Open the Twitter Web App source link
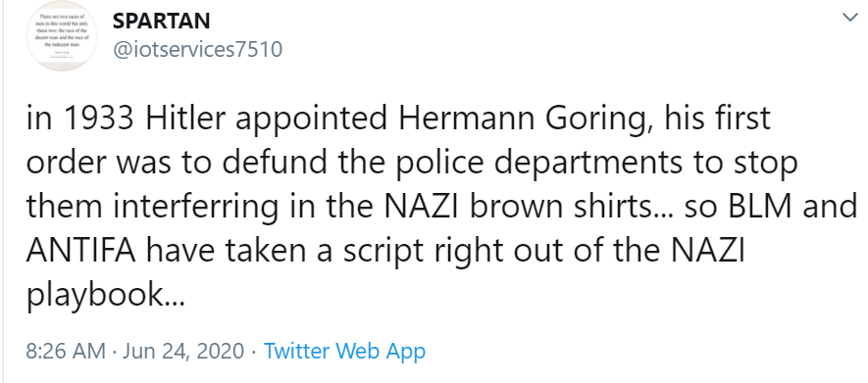 pos(344,351)
